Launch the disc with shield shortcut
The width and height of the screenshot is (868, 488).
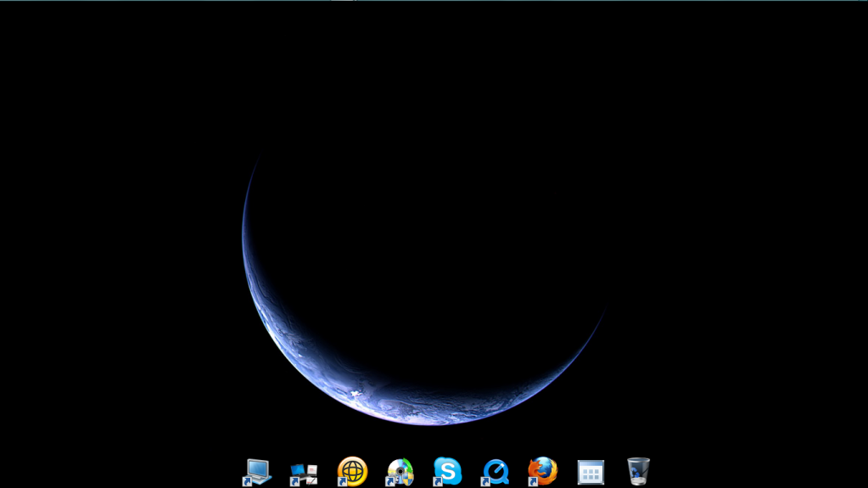tap(400, 471)
